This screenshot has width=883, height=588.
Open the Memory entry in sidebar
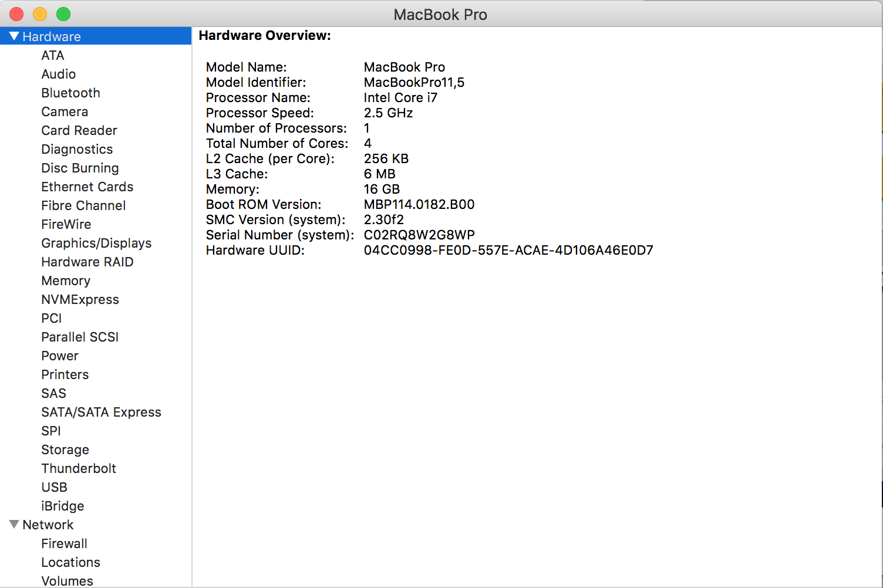click(66, 281)
